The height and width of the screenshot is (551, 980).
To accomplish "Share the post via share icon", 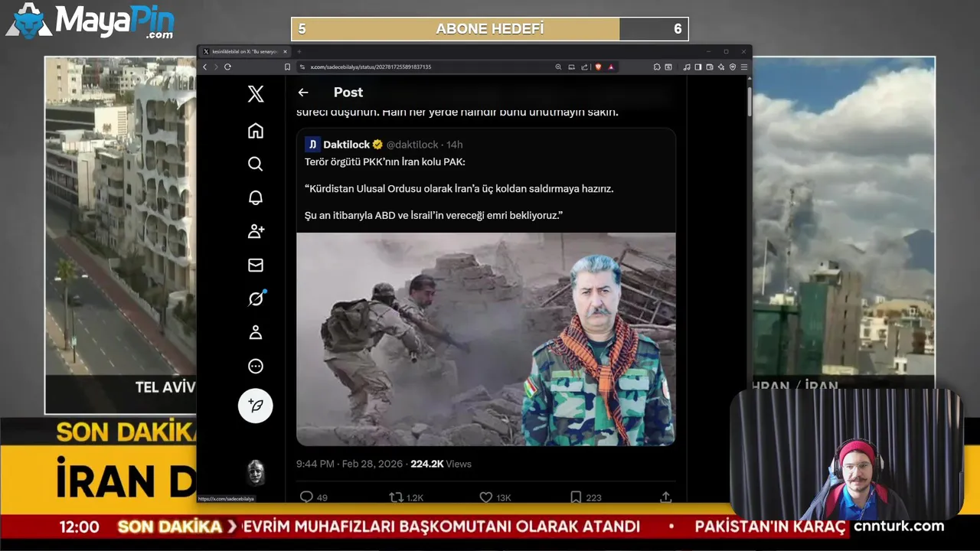I will pos(666,497).
